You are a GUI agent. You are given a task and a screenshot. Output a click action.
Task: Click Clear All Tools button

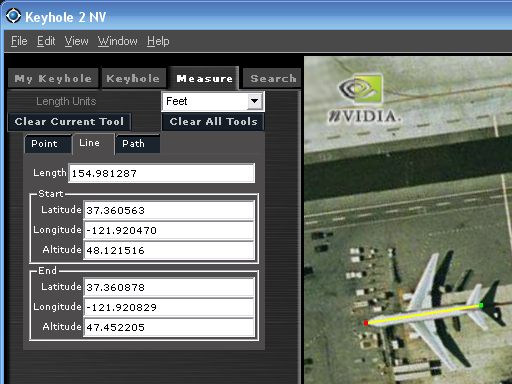213,122
